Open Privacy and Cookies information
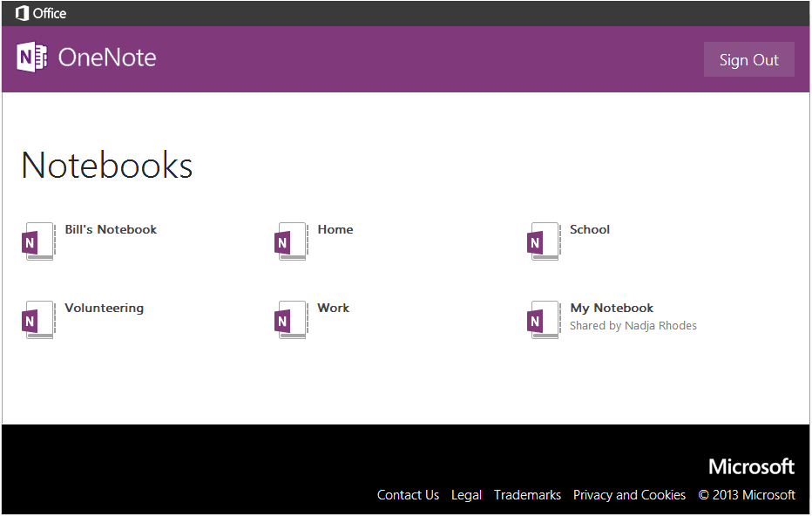The height and width of the screenshot is (516, 812). (629, 494)
